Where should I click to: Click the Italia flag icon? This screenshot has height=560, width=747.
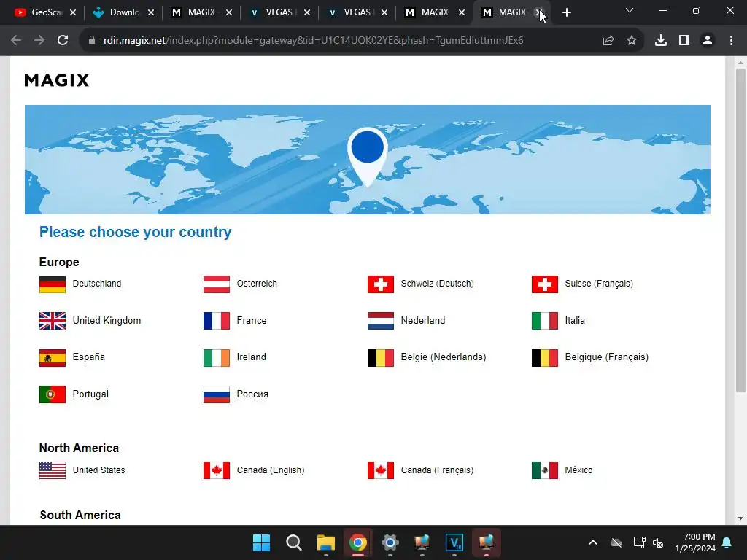coord(544,321)
